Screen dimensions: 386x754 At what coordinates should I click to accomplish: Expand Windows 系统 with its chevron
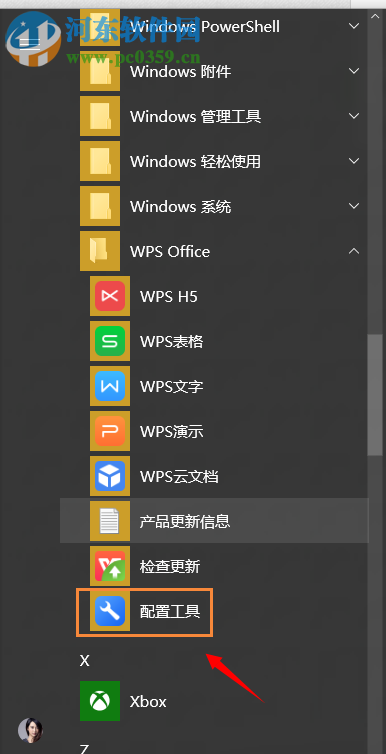click(x=354, y=206)
